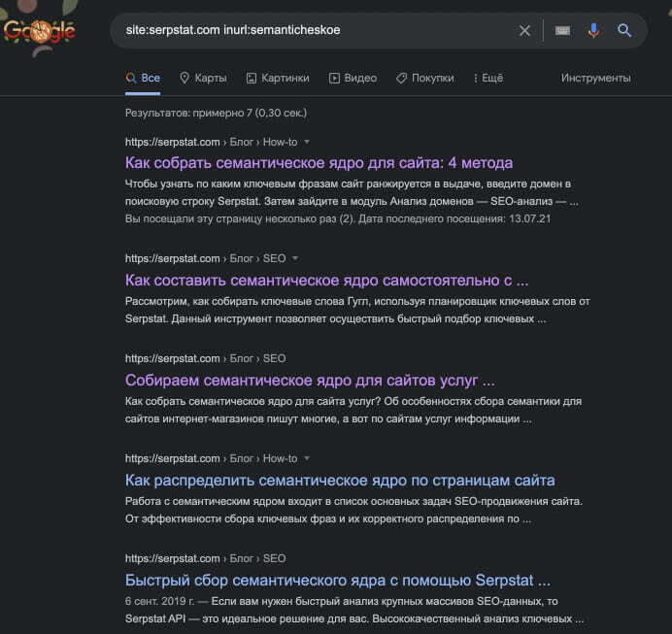Open 'Быстрый сбор семантического ядра с помощью Serpstat'

[x=338, y=581]
